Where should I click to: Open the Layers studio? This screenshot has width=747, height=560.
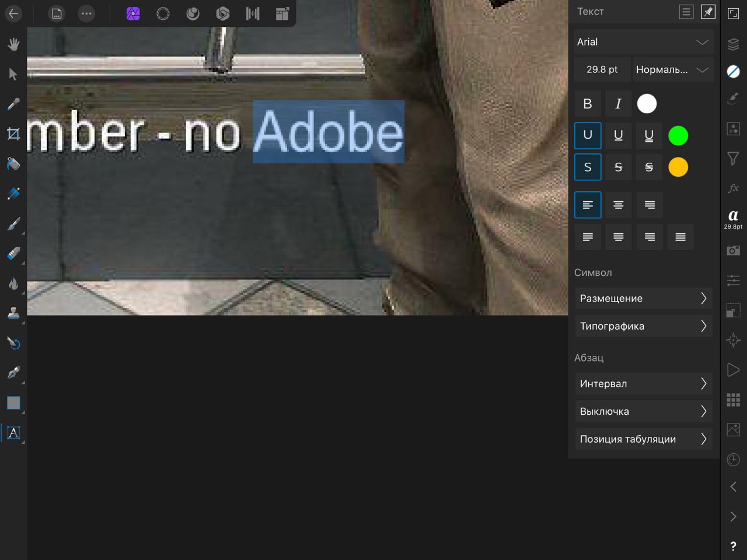click(x=734, y=44)
